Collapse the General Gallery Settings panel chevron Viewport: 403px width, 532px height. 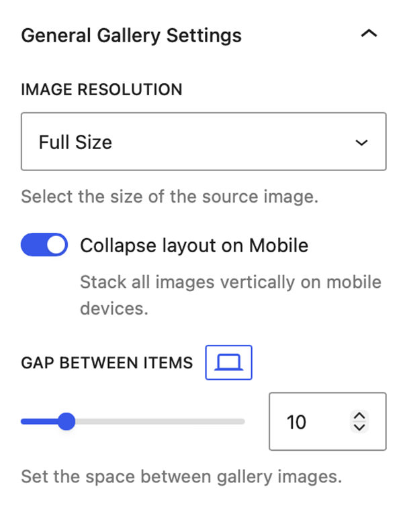pos(369,34)
